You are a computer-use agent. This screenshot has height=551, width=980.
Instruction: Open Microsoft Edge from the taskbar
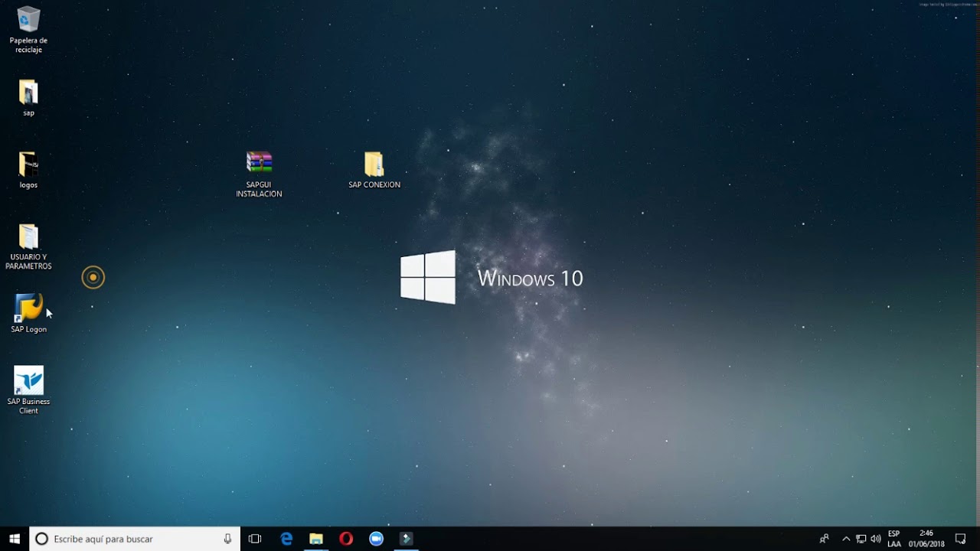click(x=286, y=539)
